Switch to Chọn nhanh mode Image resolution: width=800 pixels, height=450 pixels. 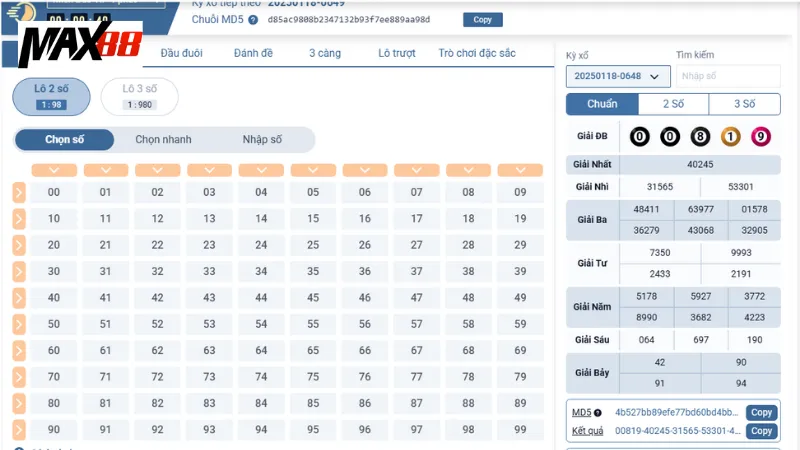pos(163,140)
